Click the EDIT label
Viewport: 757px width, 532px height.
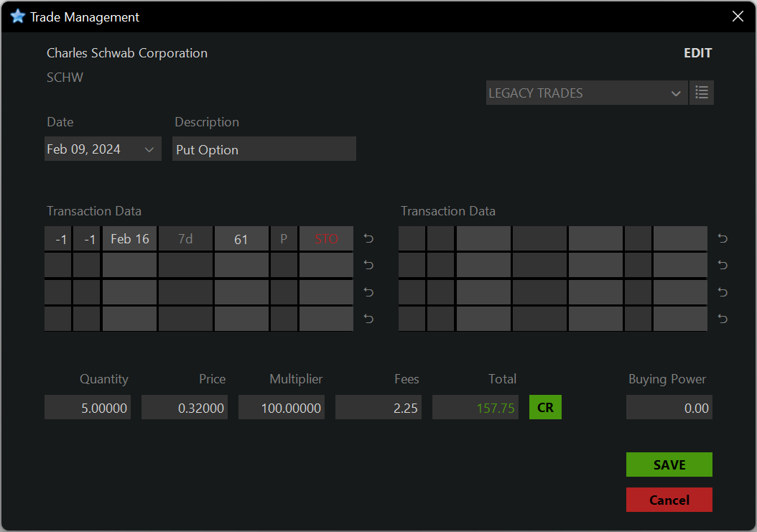click(697, 53)
